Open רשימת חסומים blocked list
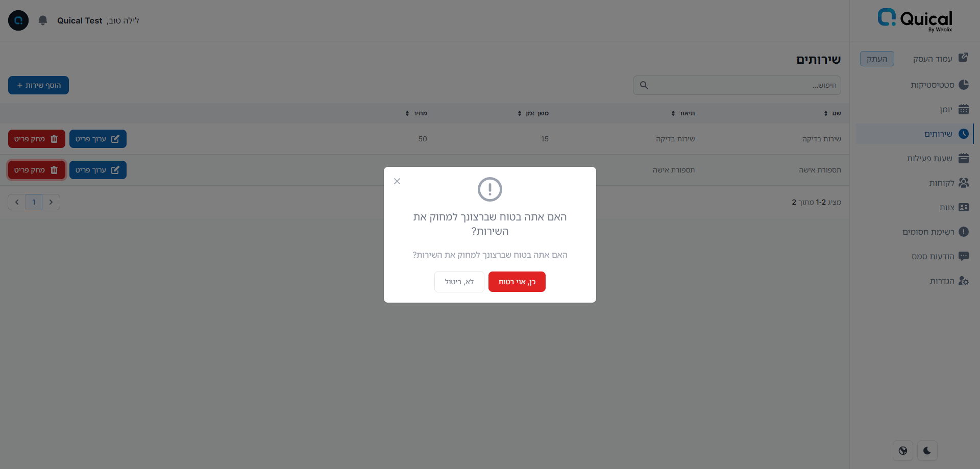This screenshot has width=980, height=469. [x=935, y=232]
